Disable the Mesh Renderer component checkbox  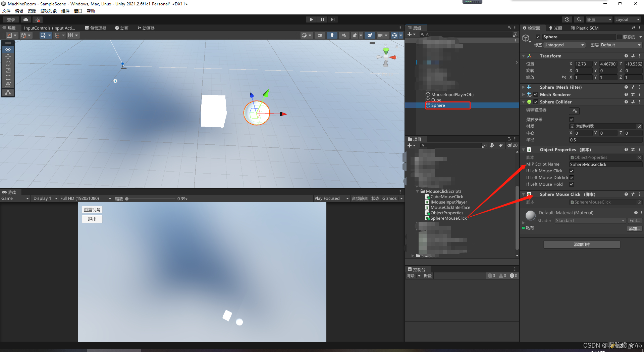coord(535,94)
